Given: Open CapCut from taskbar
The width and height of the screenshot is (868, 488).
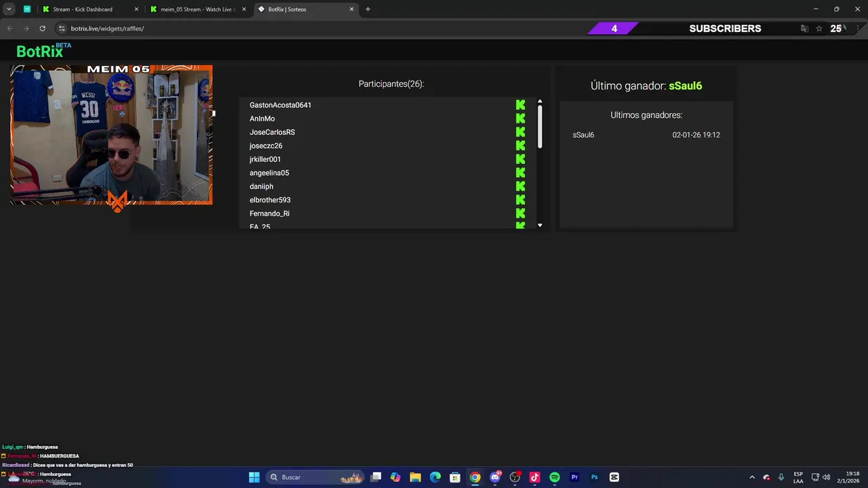Looking at the screenshot, I should coord(614,477).
